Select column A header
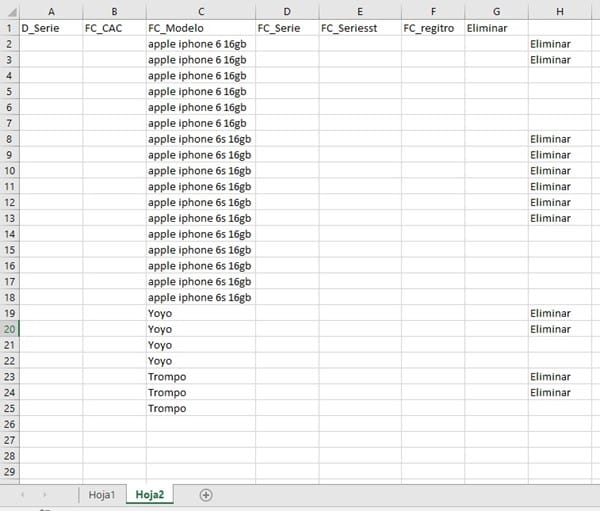 [x=51, y=12]
